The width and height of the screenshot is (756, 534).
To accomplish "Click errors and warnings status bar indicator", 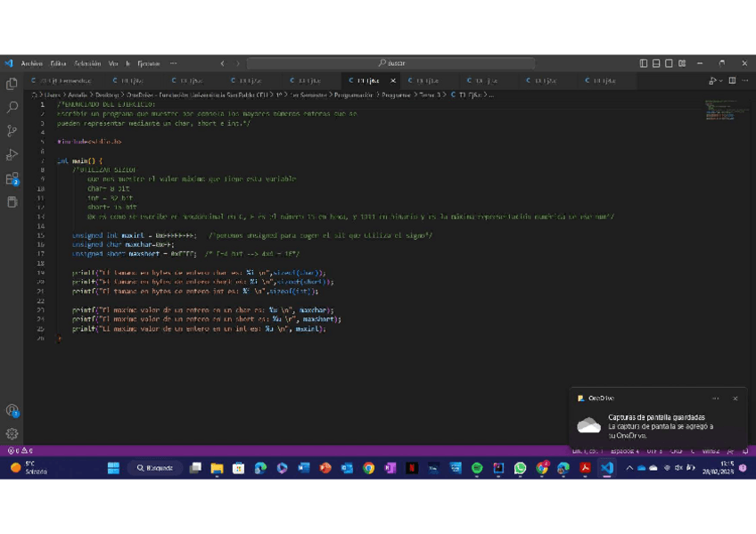I will coord(21,451).
